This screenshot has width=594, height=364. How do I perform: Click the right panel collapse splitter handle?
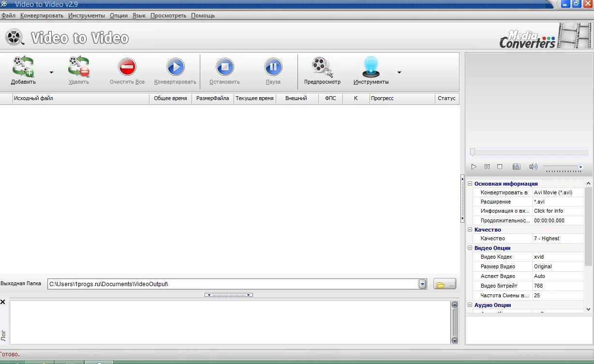[462, 199]
